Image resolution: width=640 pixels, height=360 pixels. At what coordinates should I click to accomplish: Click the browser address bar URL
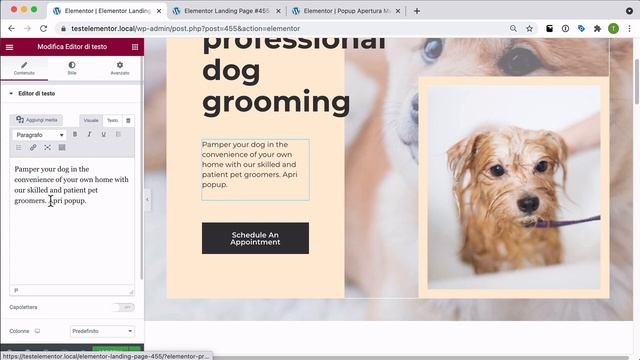186,29
